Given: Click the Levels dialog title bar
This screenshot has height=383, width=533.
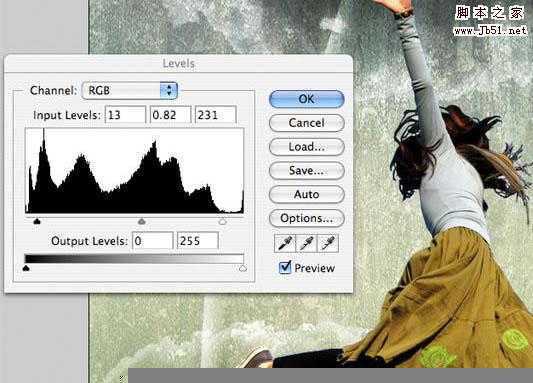Looking at the screenshot, I should [x=178, y=63].
